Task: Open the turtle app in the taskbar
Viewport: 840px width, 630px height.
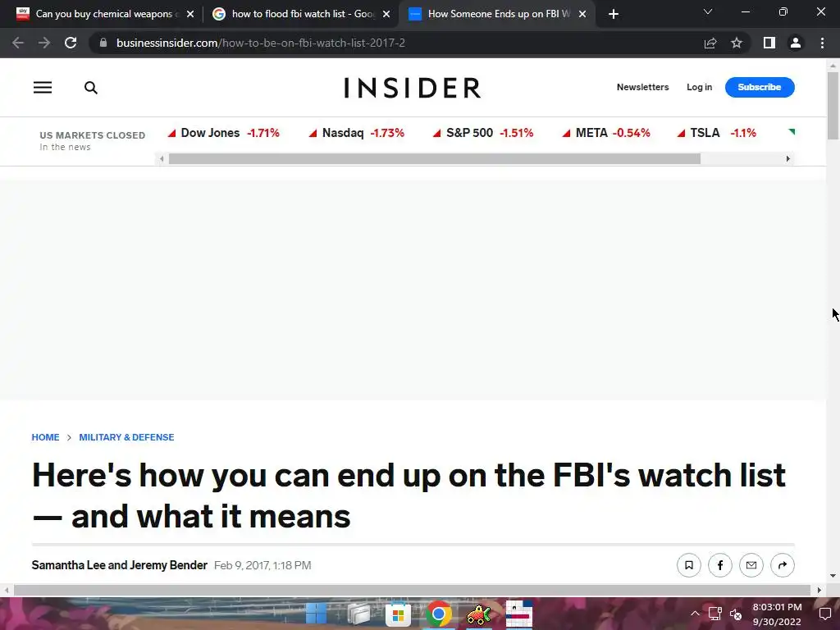Action: tap(479, 615)
